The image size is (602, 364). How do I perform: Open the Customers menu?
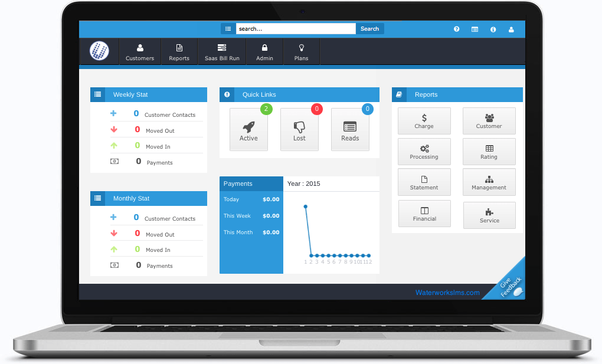pos(140,52)
